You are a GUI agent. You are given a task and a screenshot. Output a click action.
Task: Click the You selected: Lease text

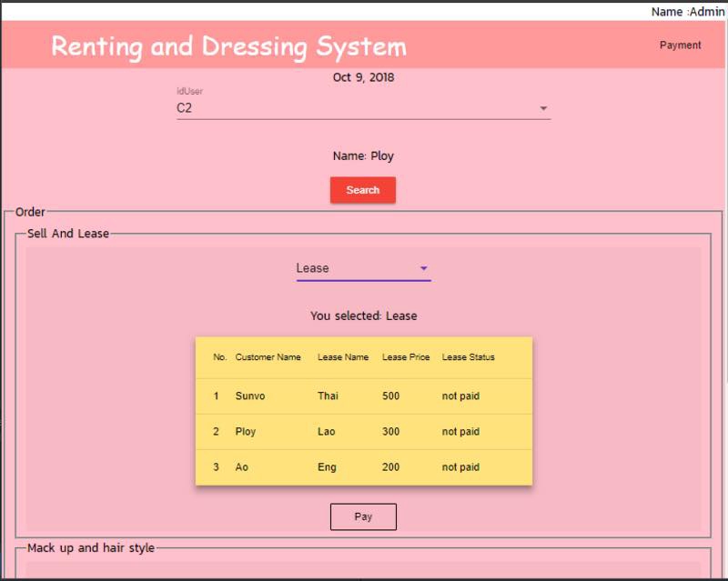363,316
